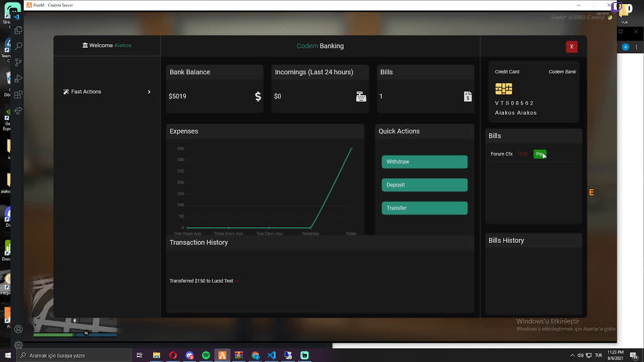
Task: Click the credit card chip icon
Action: pyautogui.click(x=504, y=89)
